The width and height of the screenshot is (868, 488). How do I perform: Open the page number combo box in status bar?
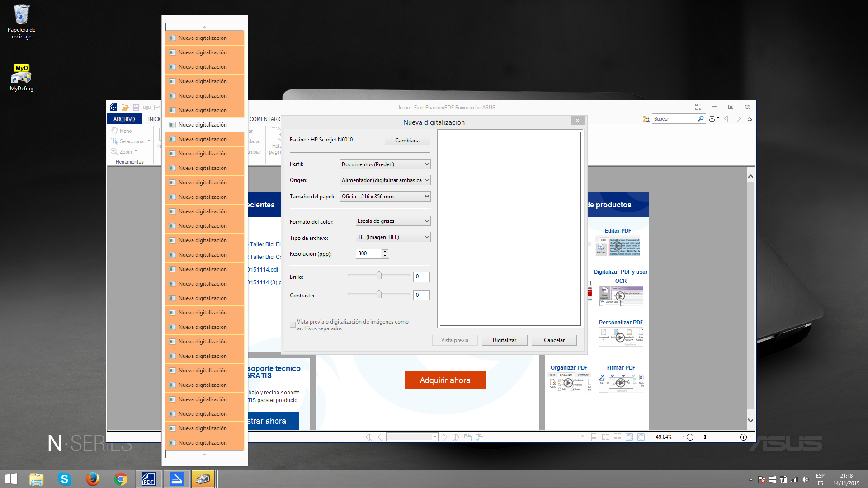pyautogui.click(x=412, y=437)
